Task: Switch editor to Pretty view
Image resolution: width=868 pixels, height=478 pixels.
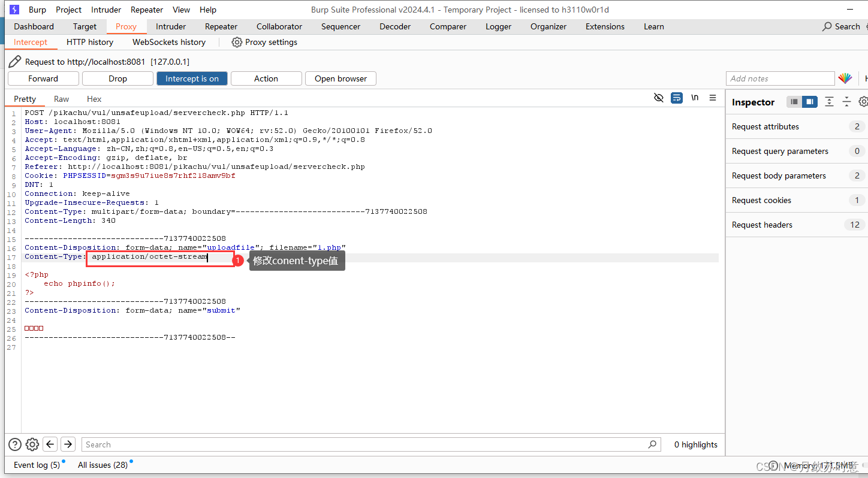Action: (x=25, y=99)
